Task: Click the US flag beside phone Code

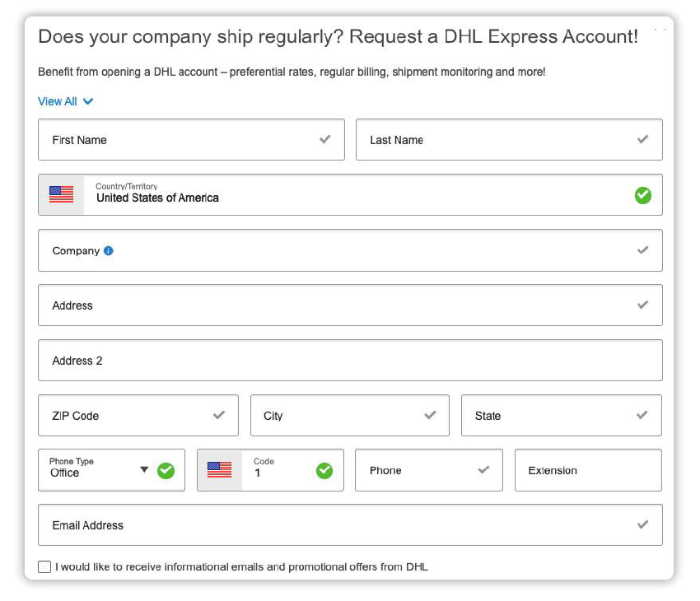Action: (x=219, y=470)
